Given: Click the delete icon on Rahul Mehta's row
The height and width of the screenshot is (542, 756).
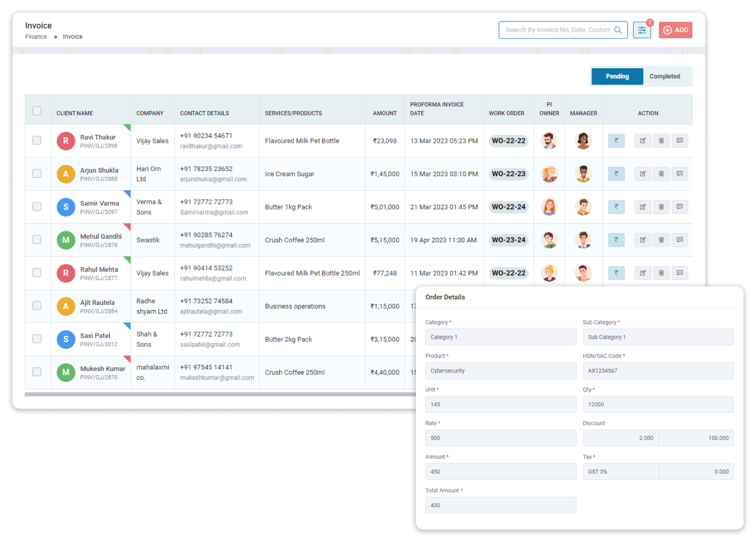Looking at the screenshot, I should point(661,273).
